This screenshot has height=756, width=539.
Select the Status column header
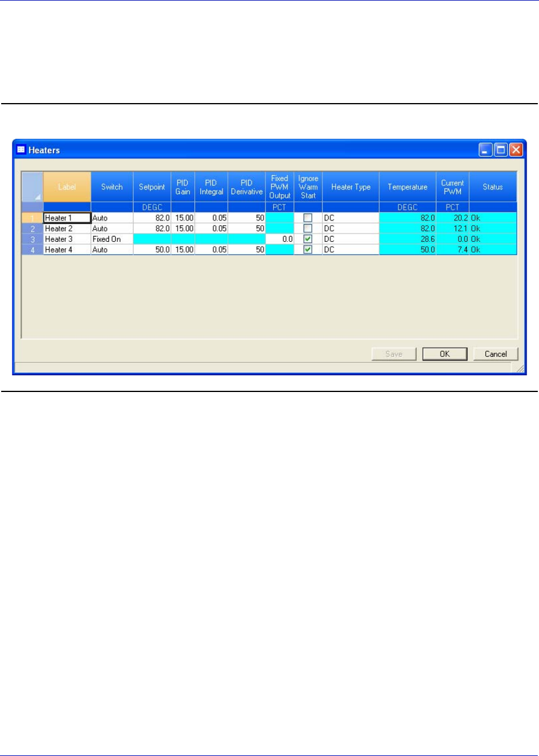pyautogui.click(x=492, y=187)
